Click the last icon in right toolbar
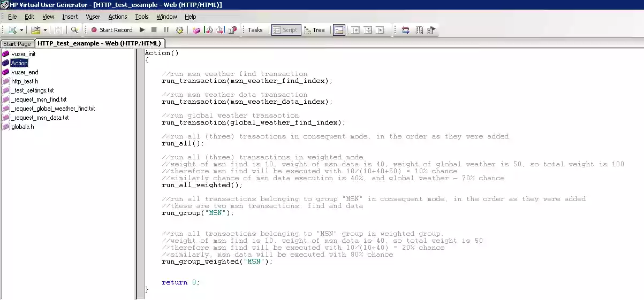 click(x=431, y=30)
